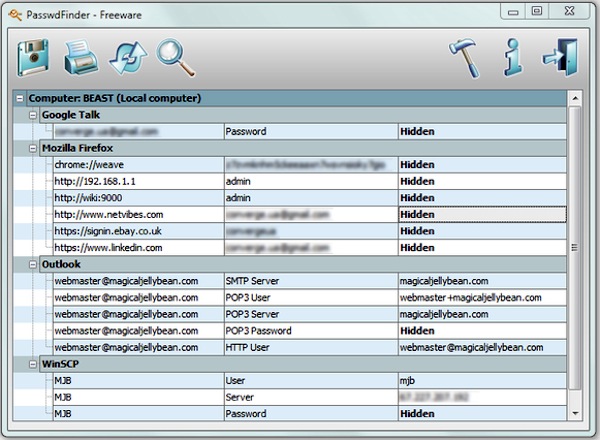600x440 pixels.
Task: Click the magnifying glass Search icon
Action: pyautogui.click(x=176, y=57)
